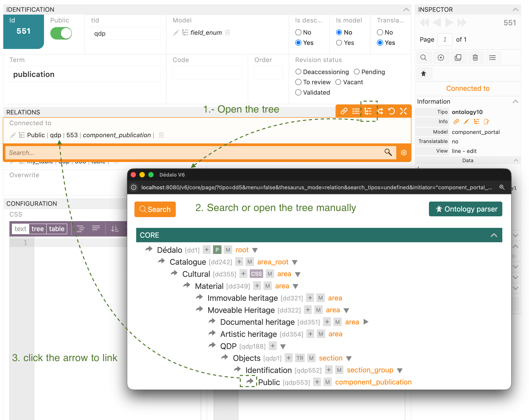Click the refresh icon in Relations toolbar

(392, 111)
